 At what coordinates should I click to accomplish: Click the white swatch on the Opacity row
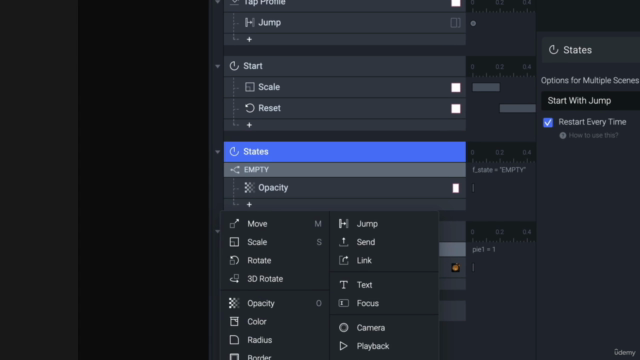point(456,188)
